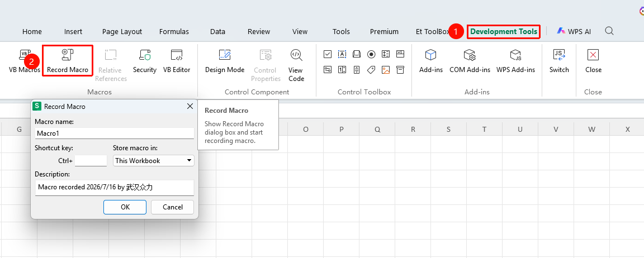Select column header P
Image resolution: width=644 pixels, height=258 pixels.
[x=342, y=129]
